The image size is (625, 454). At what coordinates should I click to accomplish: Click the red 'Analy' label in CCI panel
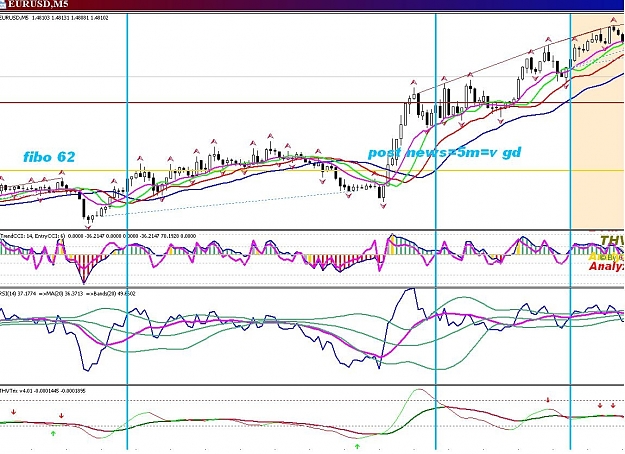[606, 266]
